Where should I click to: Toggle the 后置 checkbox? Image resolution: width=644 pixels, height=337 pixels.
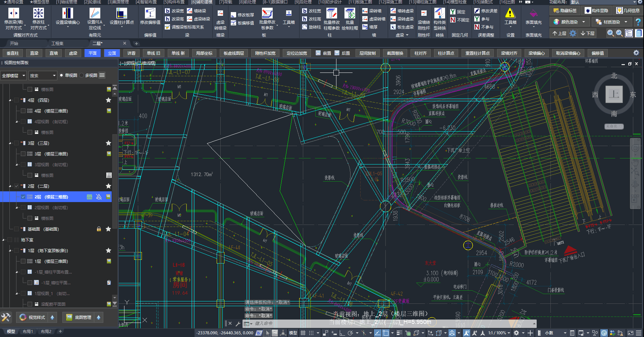(337, 53)
